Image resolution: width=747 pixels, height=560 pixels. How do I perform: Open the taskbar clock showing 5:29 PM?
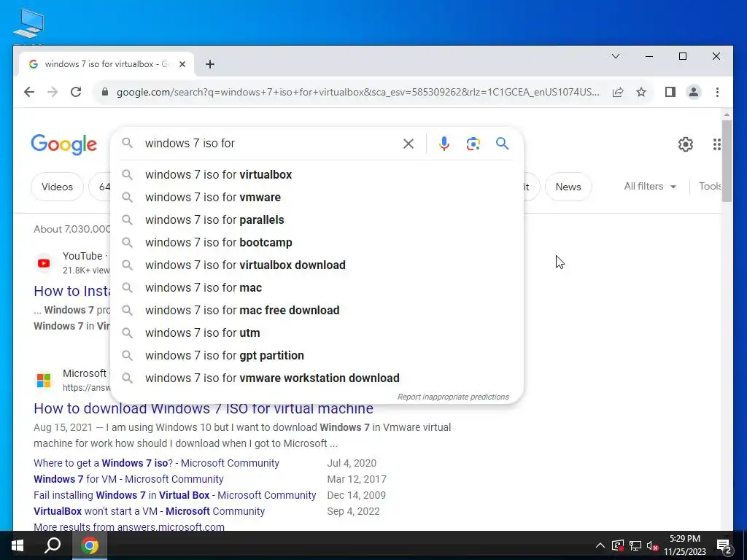[x=684, y=545]
